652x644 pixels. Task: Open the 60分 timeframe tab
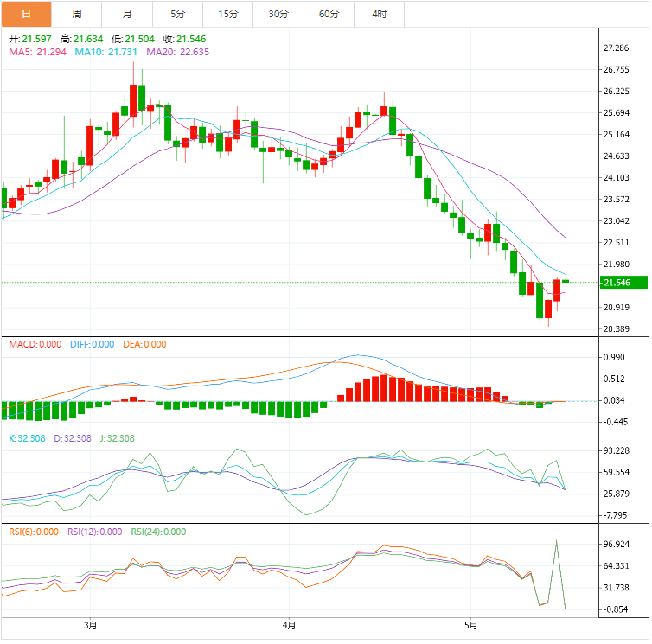(329, 14)
